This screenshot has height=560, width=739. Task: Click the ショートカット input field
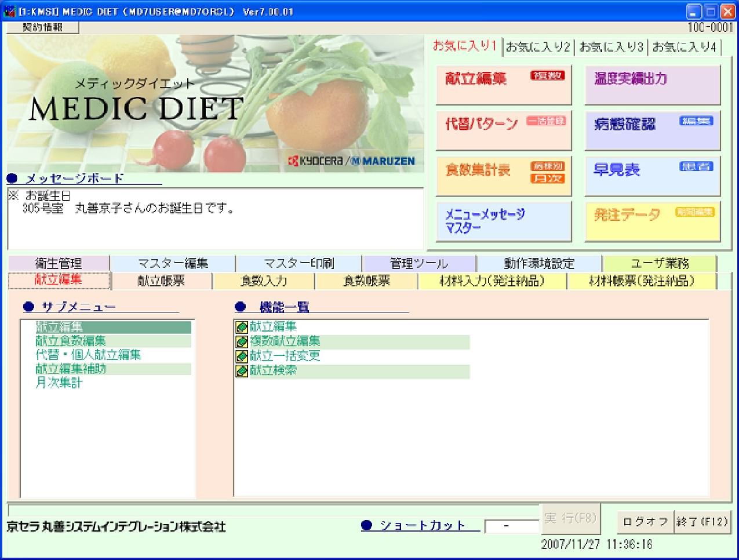coord(511,526)
